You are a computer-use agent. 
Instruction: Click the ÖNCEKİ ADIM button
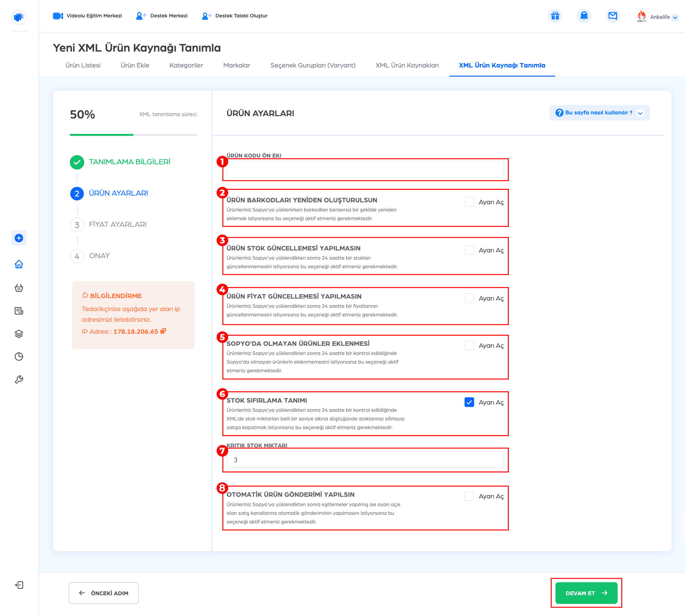point(103,593)
